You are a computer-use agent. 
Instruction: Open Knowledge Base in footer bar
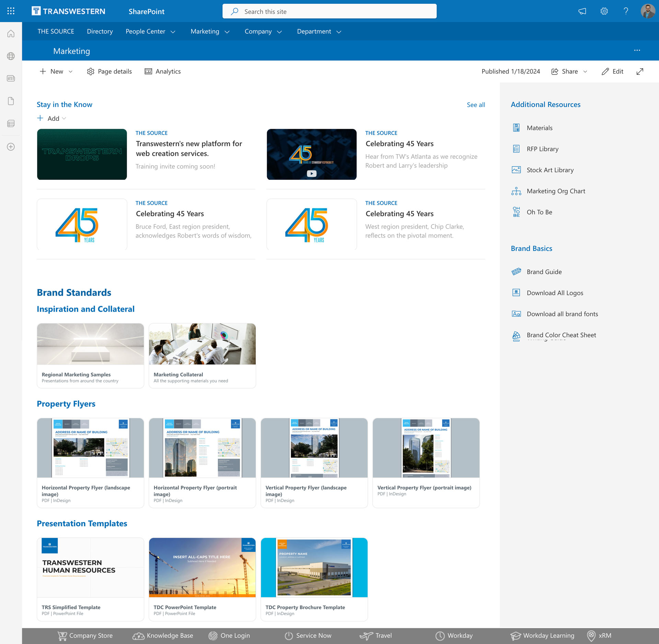tap(163, 636)
